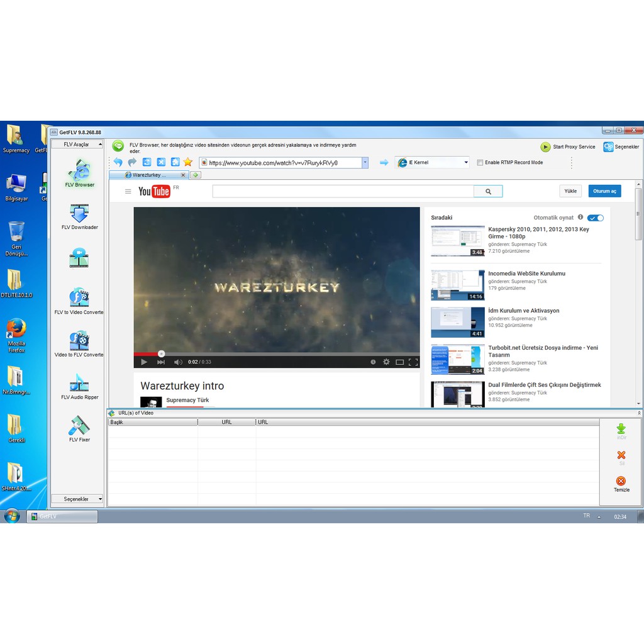Click the green İnDir download icon
The width and height of the screenshot is (644, 644).
(x=621, y=431)
